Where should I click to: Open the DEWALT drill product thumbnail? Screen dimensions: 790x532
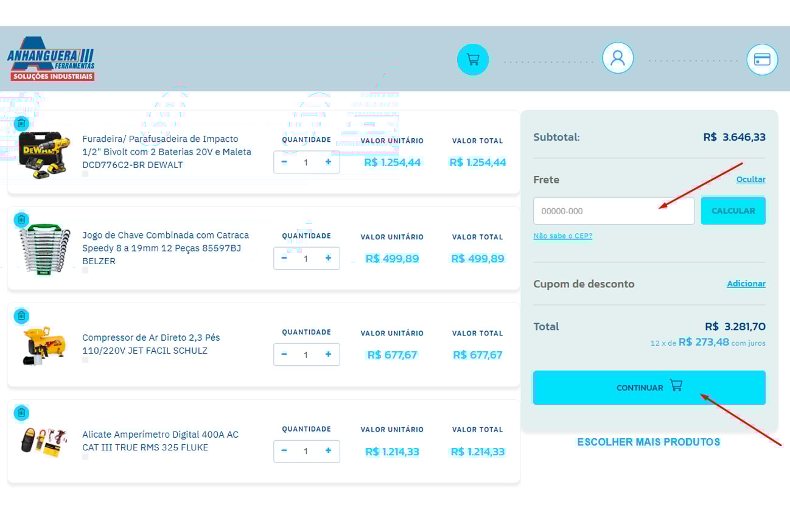coord(41,154)
